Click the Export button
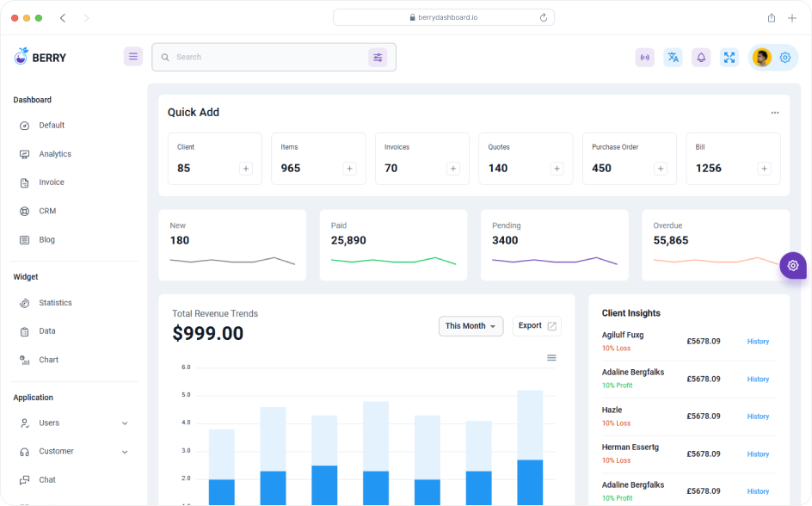The width and height of the screenshot is (812, 506). (x=536, y=326)
